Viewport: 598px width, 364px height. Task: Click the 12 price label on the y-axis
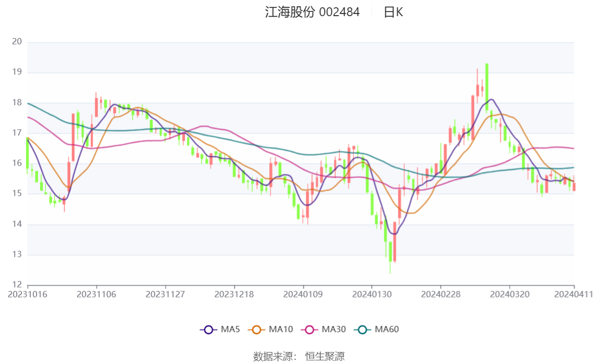pyautogui.click(x=16, y=285)
